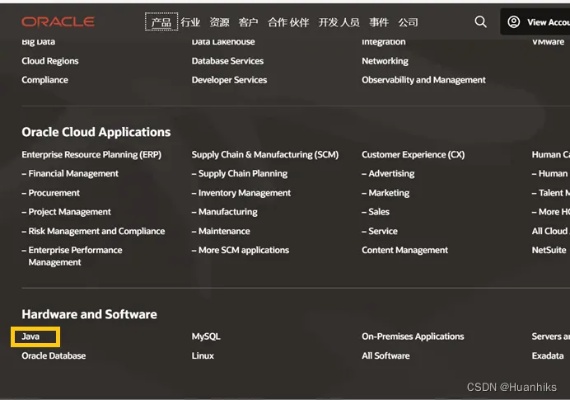Open the Project Management link
570x400 pixels.
point(70,212)
